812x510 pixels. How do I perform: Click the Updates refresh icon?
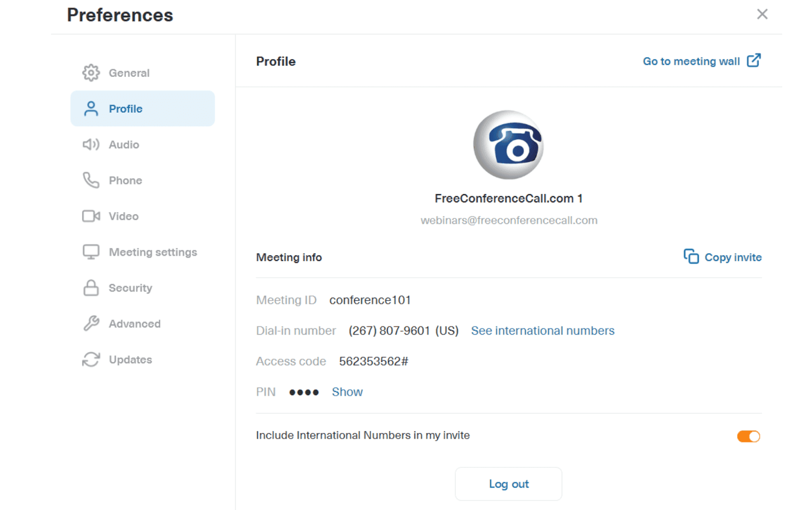click(91, 360)
